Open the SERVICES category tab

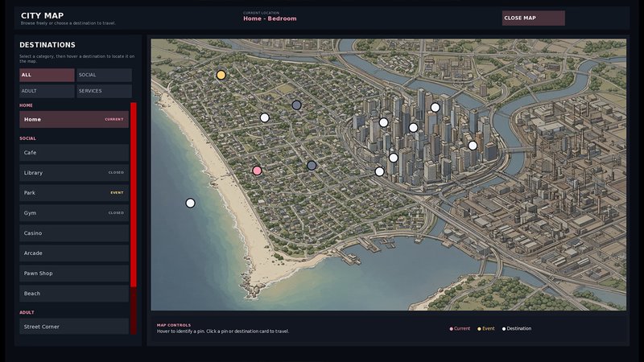click(105, 91)
